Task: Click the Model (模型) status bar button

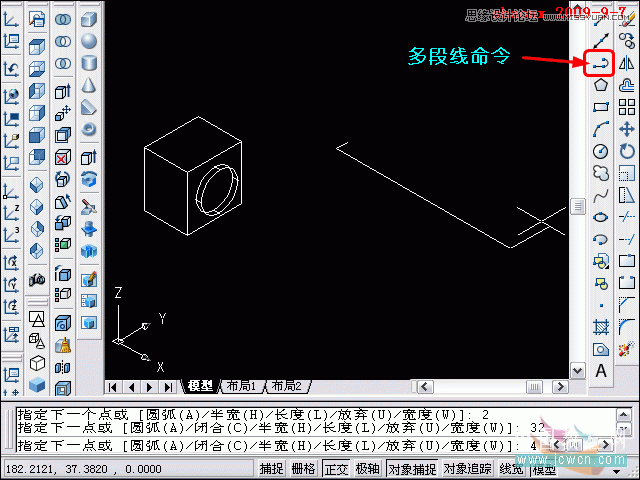Action: pyautogui.click(x=546, y=469)
